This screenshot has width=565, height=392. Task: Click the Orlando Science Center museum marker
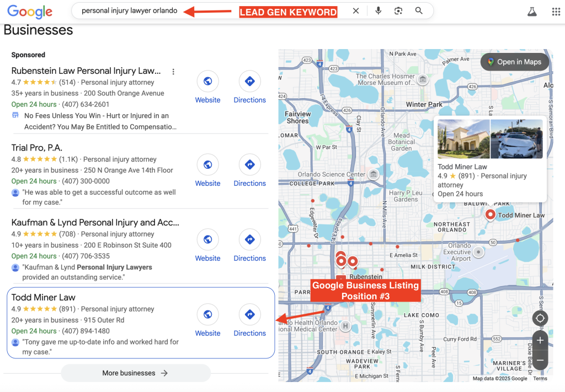(x=374, y=175)
